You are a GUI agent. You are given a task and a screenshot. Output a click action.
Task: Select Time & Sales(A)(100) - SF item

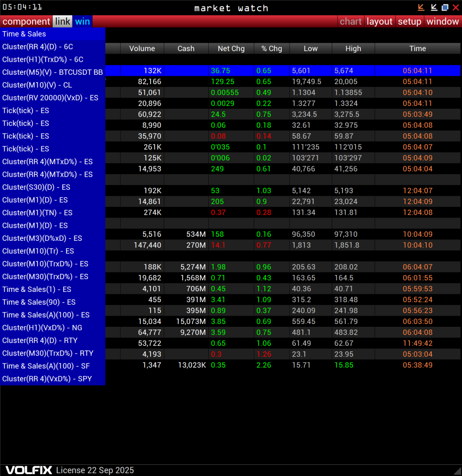click(x=53, y=366)
